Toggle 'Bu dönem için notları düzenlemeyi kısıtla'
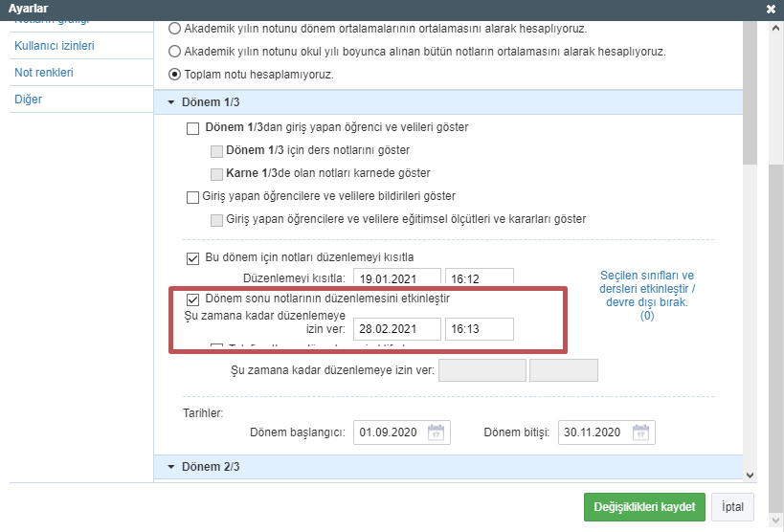Image resolution: width=784 pixels, height=532 pixels. point(192,256)
